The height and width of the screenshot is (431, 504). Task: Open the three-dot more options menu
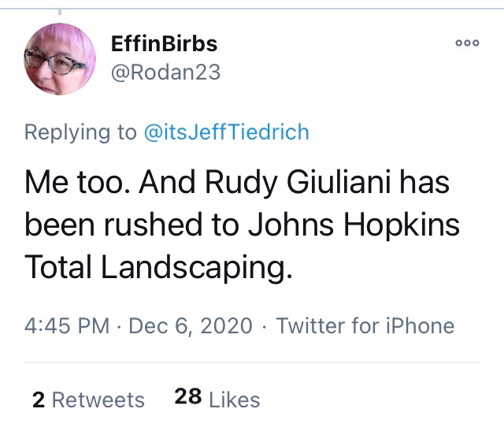tap(467, 46)
